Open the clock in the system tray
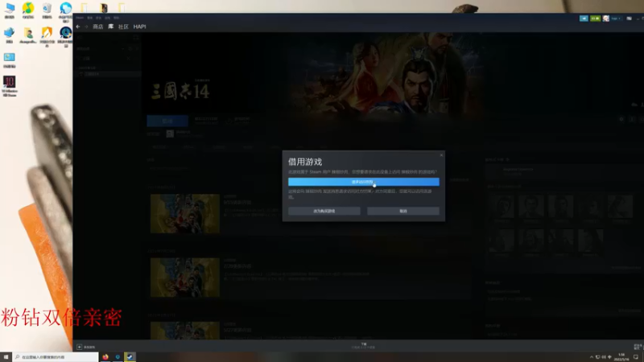The width and height of the screenshot is (644, 362). coord(621,357)
